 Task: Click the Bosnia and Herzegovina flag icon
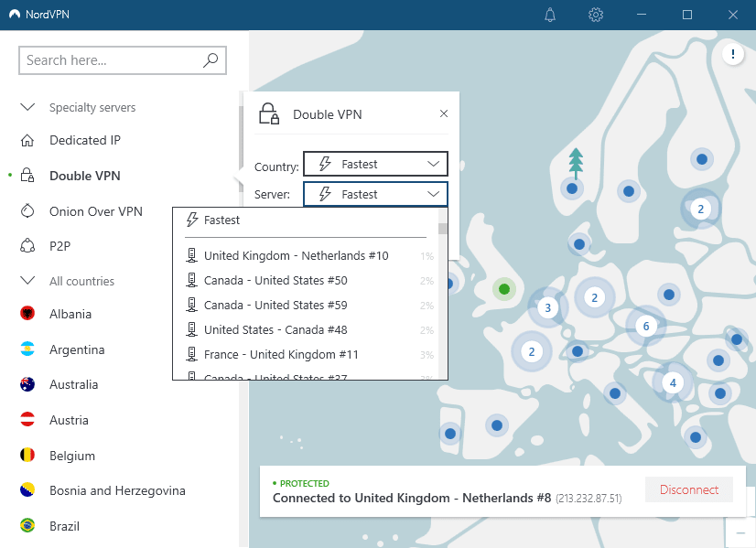(27, 490)
